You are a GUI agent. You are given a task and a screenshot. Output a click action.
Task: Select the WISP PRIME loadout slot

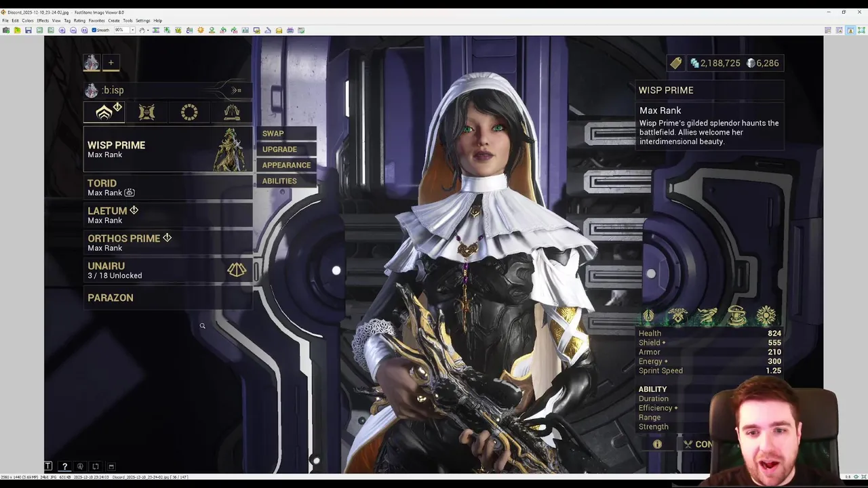167,149
